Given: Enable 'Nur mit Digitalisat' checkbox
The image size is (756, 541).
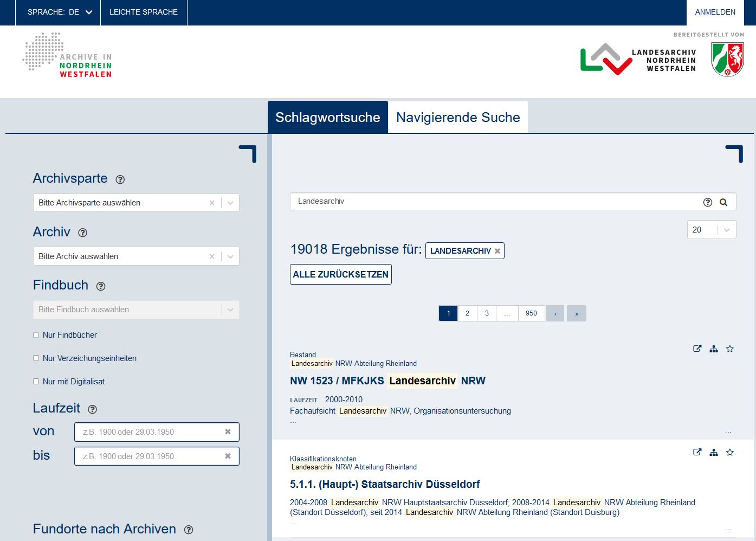Looking at the screenshot, I should point(36,382).
